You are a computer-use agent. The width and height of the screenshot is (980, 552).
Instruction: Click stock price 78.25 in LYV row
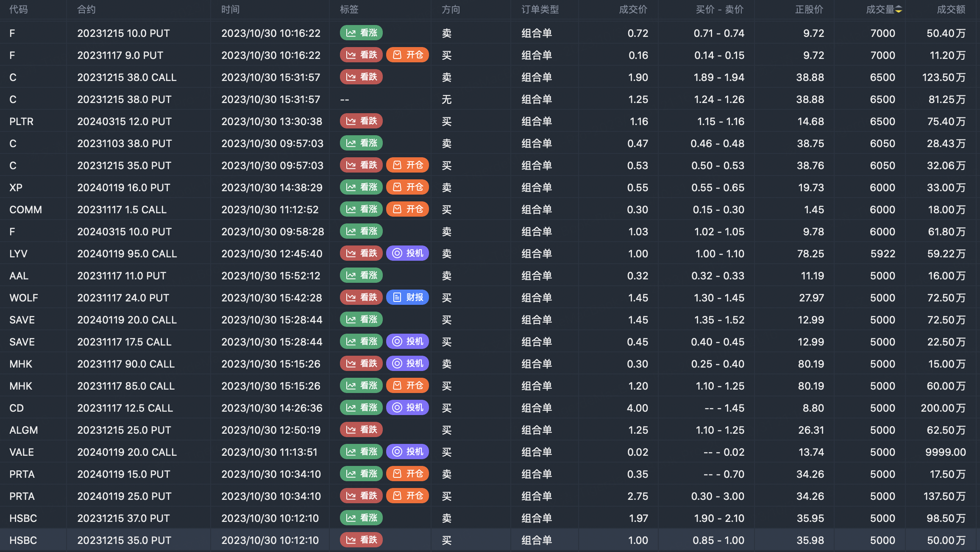point(810,254)
